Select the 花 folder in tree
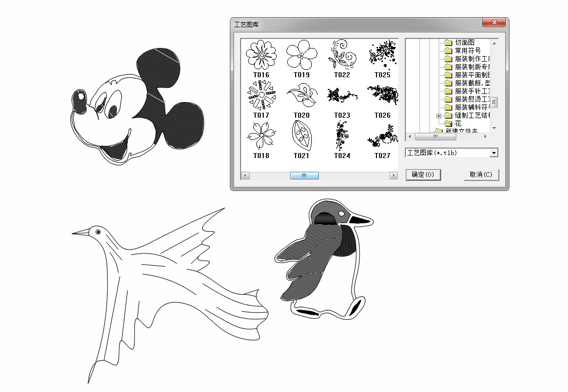 tap(457, 124)
